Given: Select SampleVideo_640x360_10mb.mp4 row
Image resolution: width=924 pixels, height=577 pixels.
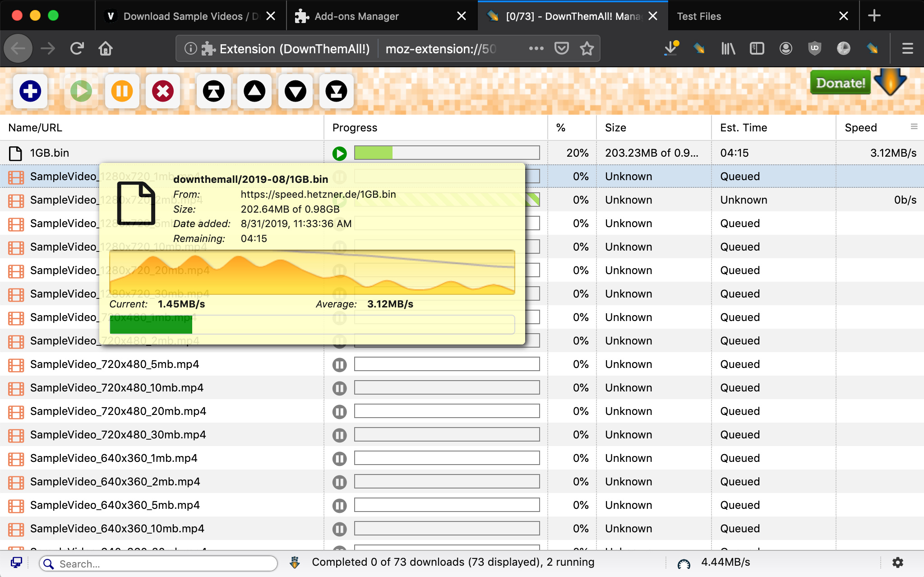Looking at the screenshot, I should pos(462,529).
